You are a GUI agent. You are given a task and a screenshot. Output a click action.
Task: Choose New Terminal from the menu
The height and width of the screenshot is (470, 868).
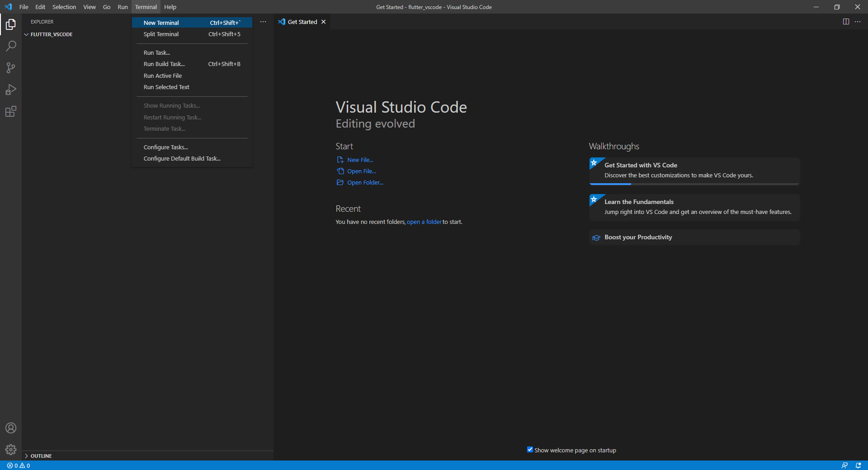pyautogui.click(x=192, y=23)
